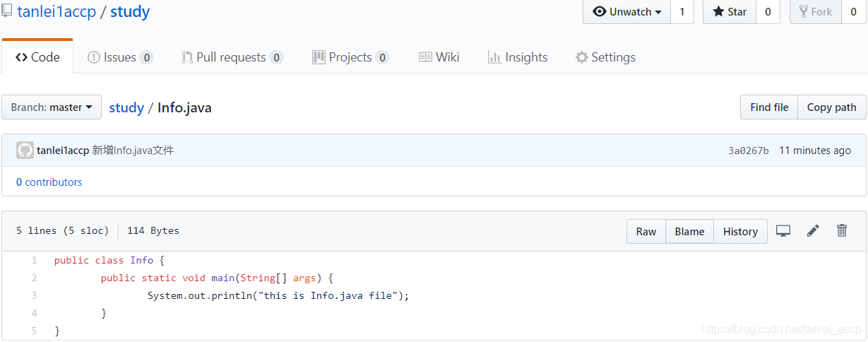The image size is (868, 342).
Task: Show 0 contributors list
Action: [x=49, y=182]
